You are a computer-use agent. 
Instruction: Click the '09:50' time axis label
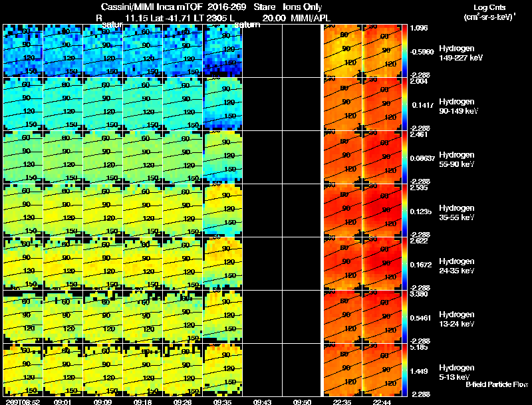coord(302,402)
